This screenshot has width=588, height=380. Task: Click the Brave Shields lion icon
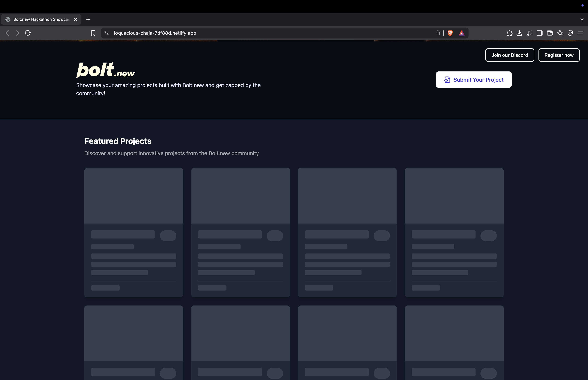(450, 33)
